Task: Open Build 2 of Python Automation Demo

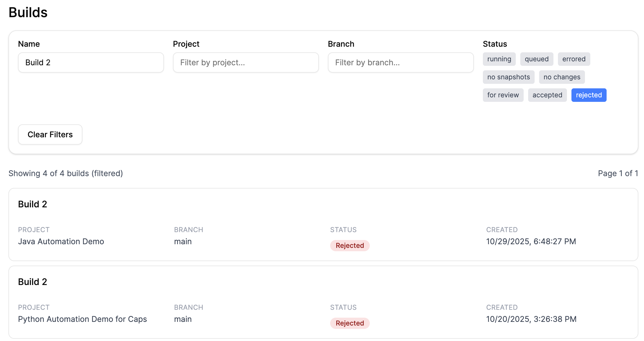Action: tap(33, 282)
